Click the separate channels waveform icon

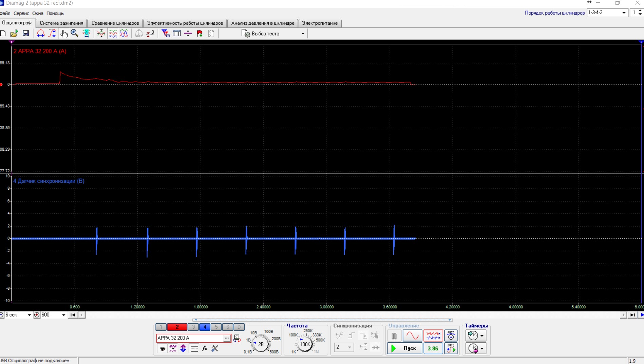[113, 33]
